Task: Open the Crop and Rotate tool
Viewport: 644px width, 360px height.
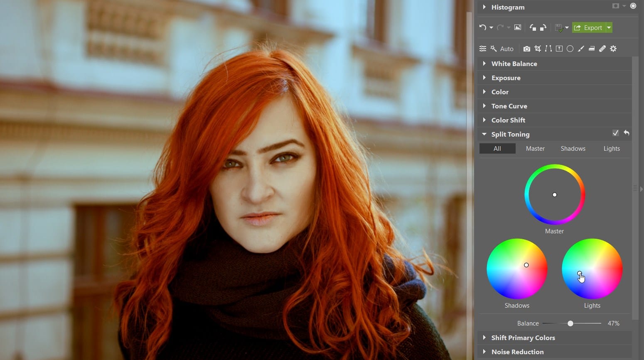Action: click(x=538, y=49)
